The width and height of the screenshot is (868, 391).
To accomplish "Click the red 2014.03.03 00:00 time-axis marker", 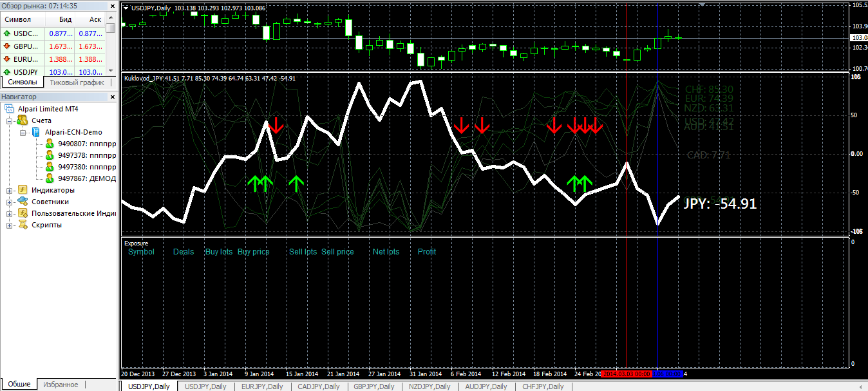I will point(627,374).
